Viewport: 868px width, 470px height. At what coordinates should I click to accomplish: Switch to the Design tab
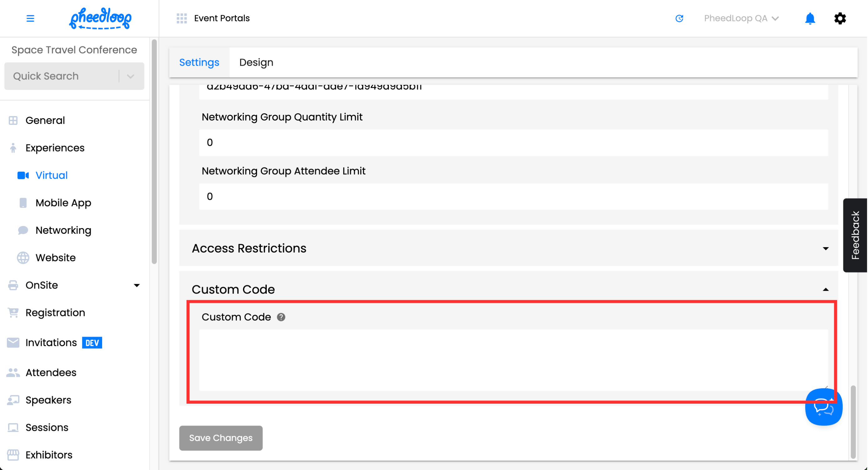coord(256,62)
